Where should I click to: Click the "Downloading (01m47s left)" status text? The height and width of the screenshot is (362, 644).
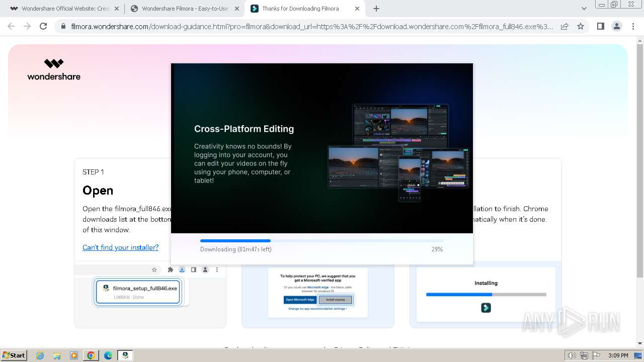click(235, 249)
